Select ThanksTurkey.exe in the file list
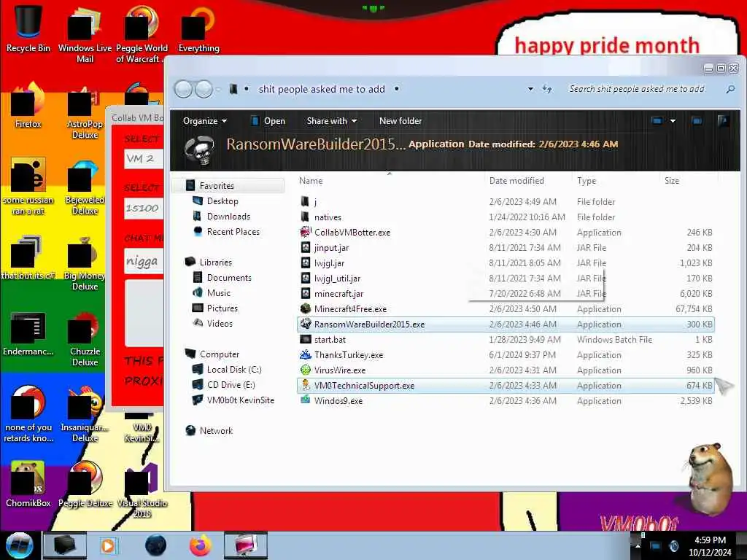This screenshot has height=560, width=747. point(506,355)
